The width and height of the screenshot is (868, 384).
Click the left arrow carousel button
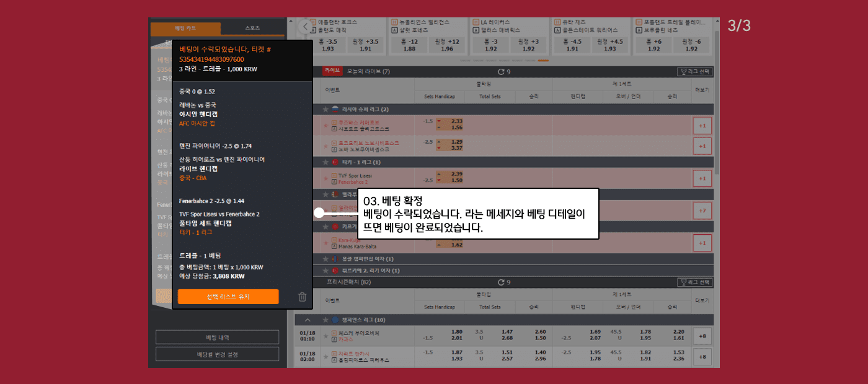(304, 27)
